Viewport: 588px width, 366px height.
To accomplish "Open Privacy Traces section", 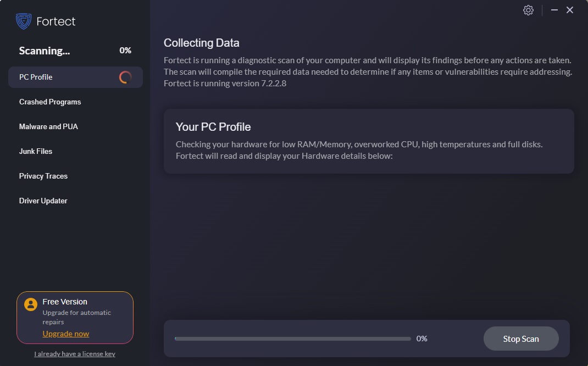I will coord(43,176).
